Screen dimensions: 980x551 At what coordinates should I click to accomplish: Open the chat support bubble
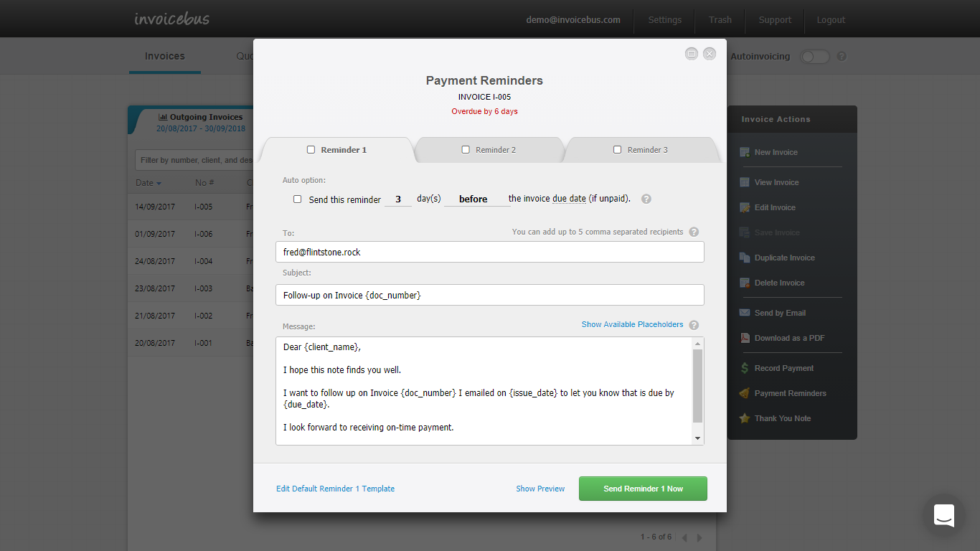click(x=943, y=515)
